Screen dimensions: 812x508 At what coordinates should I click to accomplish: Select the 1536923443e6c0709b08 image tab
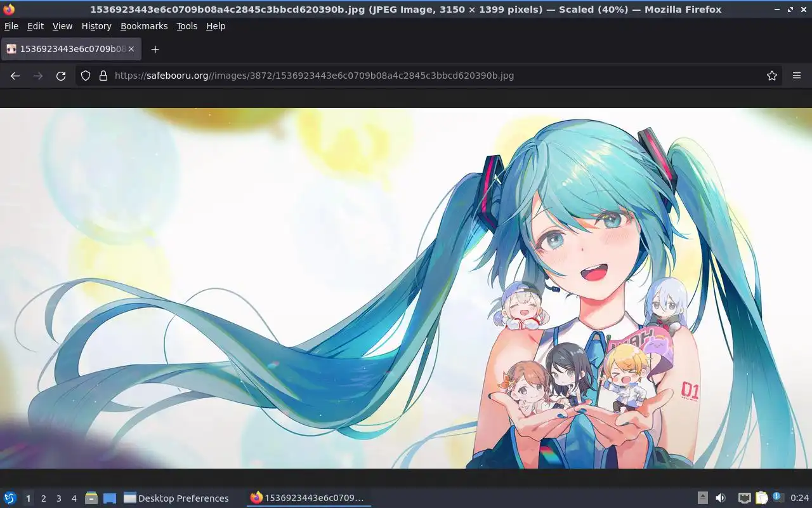coord(72,49)
